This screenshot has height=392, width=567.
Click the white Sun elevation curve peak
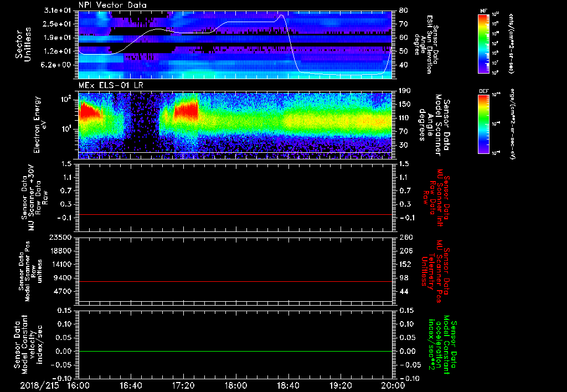(x=281, y=15)
